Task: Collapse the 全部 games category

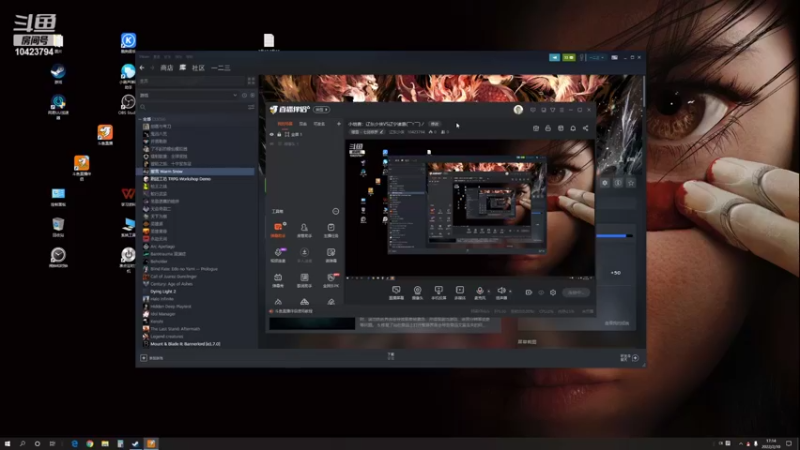Action: [x=141, y=119]
